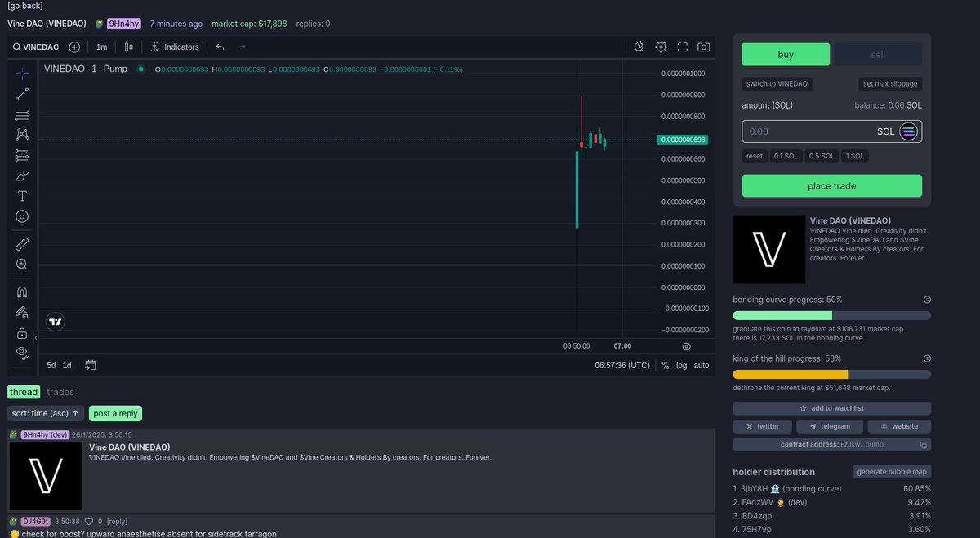980x538 pixels.
Task: Add coin to watchlist
Action: (831, 408)
